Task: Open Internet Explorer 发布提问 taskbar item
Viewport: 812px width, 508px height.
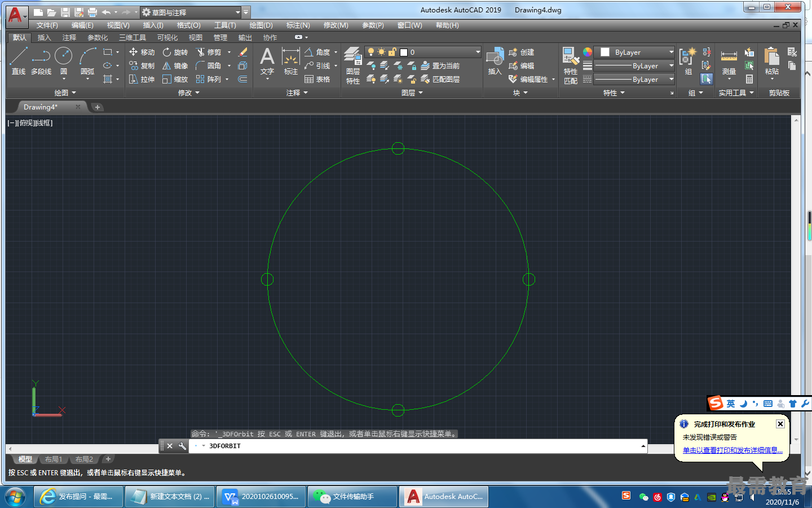Action: [x=78, y=497]
